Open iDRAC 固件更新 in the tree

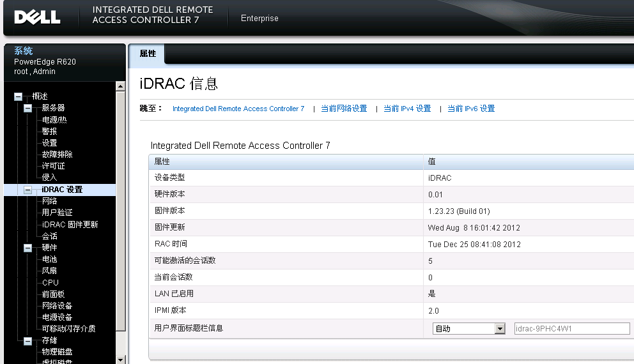pyautogui.click(x=70, y=225)
